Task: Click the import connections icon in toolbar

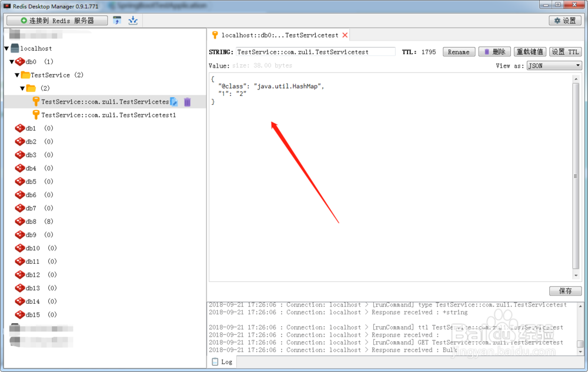Action: tap(117, 20)
